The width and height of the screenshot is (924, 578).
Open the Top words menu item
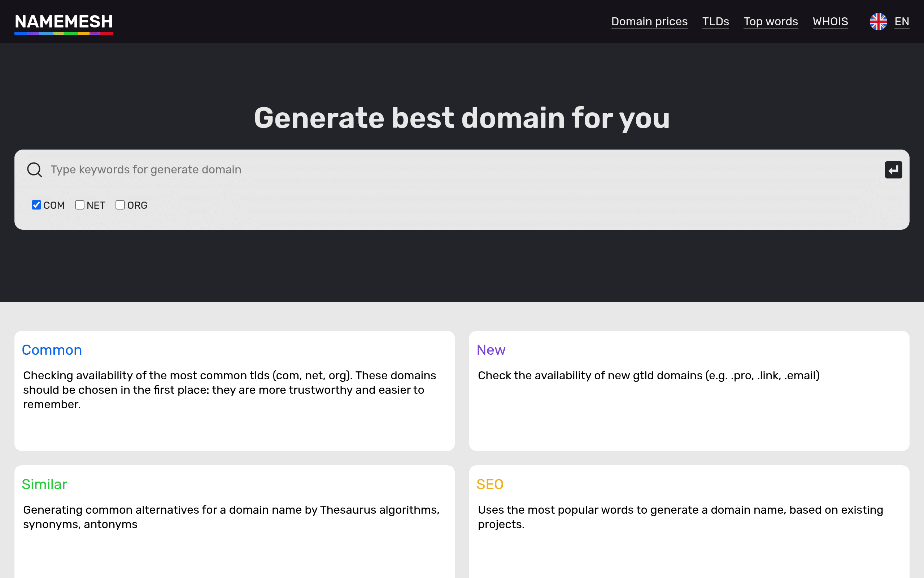(771, 21)
